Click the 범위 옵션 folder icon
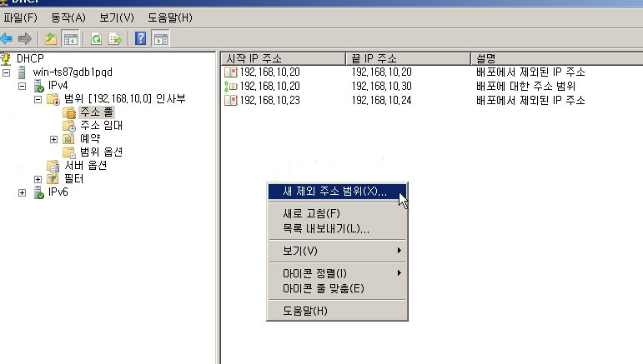Viewport: 643px width, 364px height. click(69, 152)
